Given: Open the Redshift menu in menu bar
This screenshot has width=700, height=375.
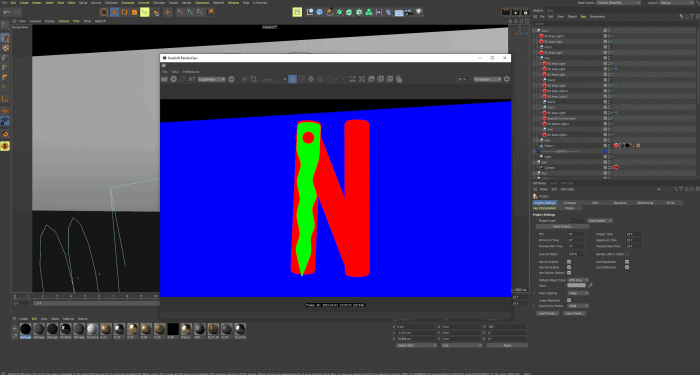Looking at the screenshot, I should click(x=218, y=2).
